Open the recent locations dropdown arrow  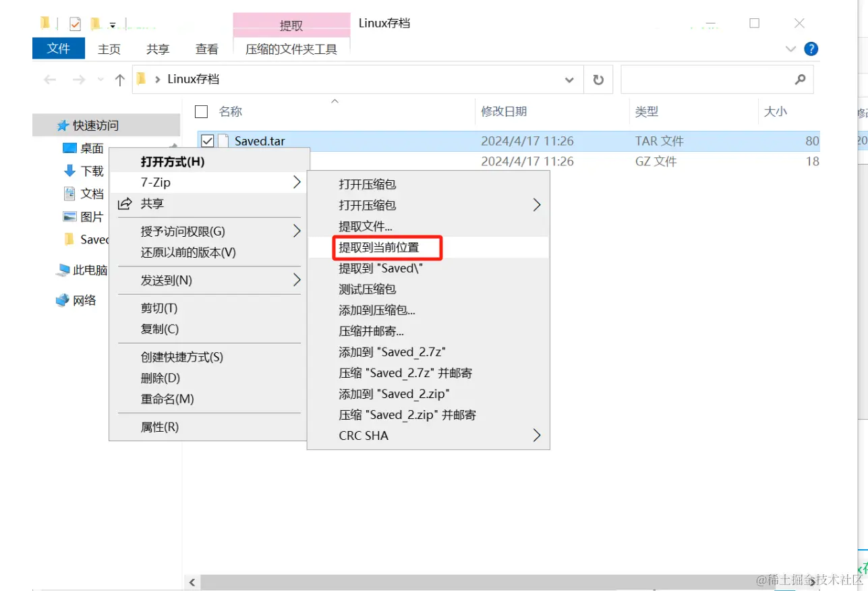click(101, 80)
